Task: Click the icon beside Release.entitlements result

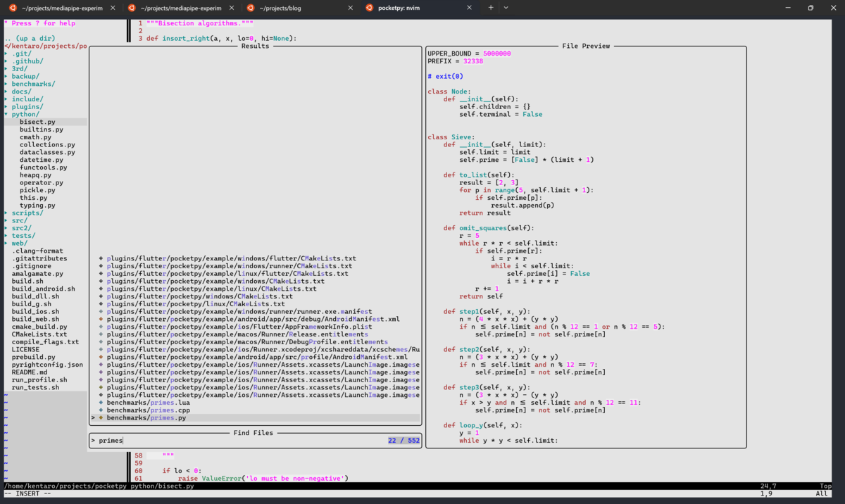Action: (101, 334)
